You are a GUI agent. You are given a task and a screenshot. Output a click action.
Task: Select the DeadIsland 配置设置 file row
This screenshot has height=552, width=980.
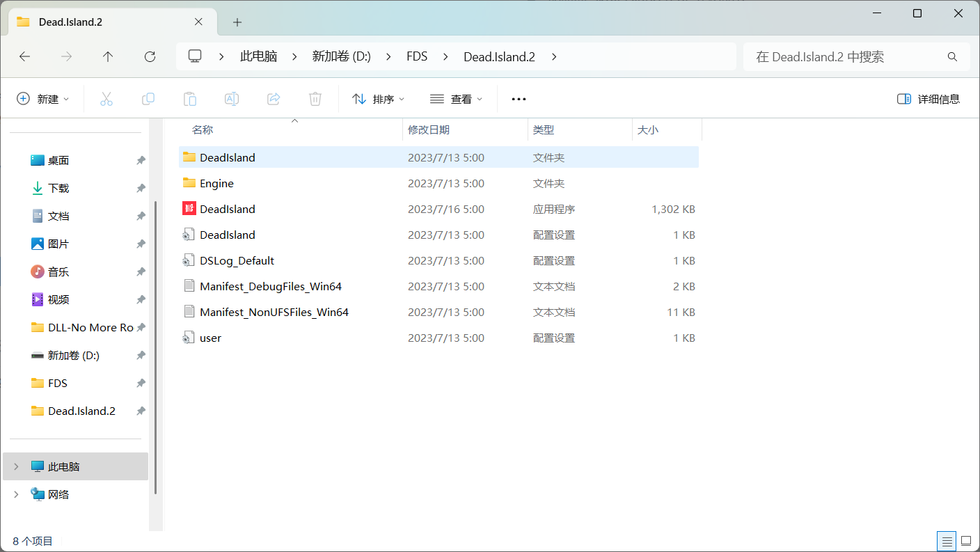438,235
